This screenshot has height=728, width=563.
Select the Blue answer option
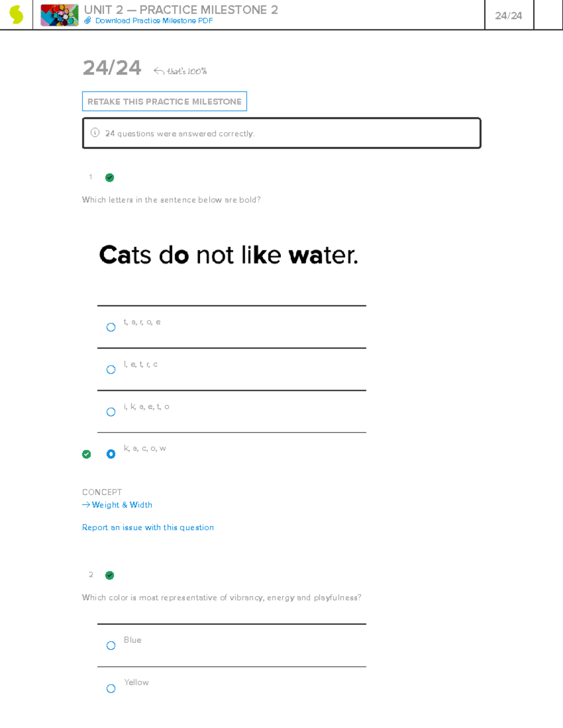(111, 645)
